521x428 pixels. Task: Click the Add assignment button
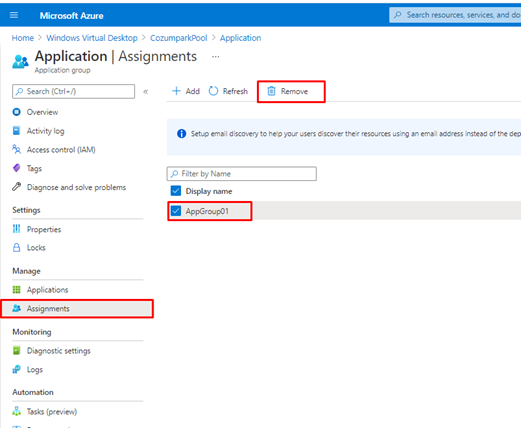tap(186, 91)
